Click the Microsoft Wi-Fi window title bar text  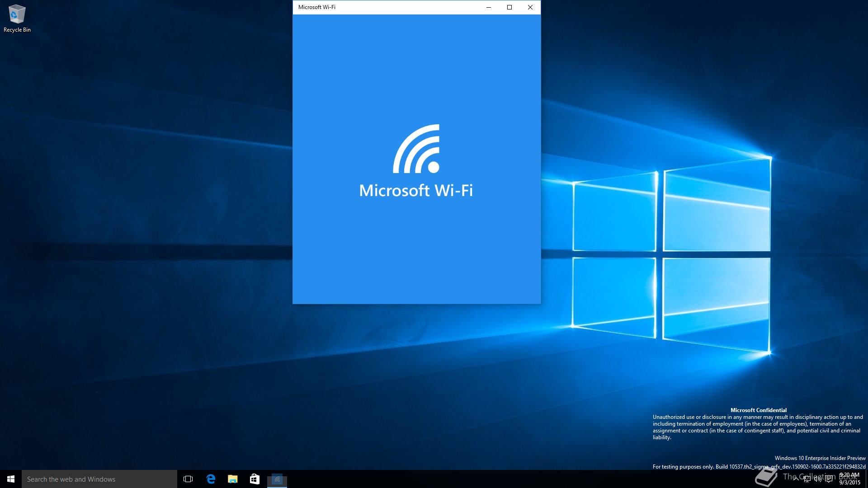pos(316,7)
